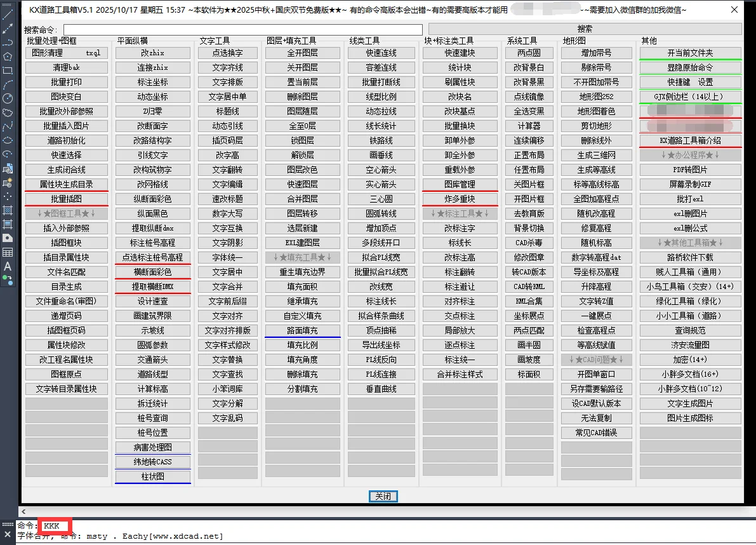
Task: Click the horizontal scrollbar left arrow
Action: point(23,511)
